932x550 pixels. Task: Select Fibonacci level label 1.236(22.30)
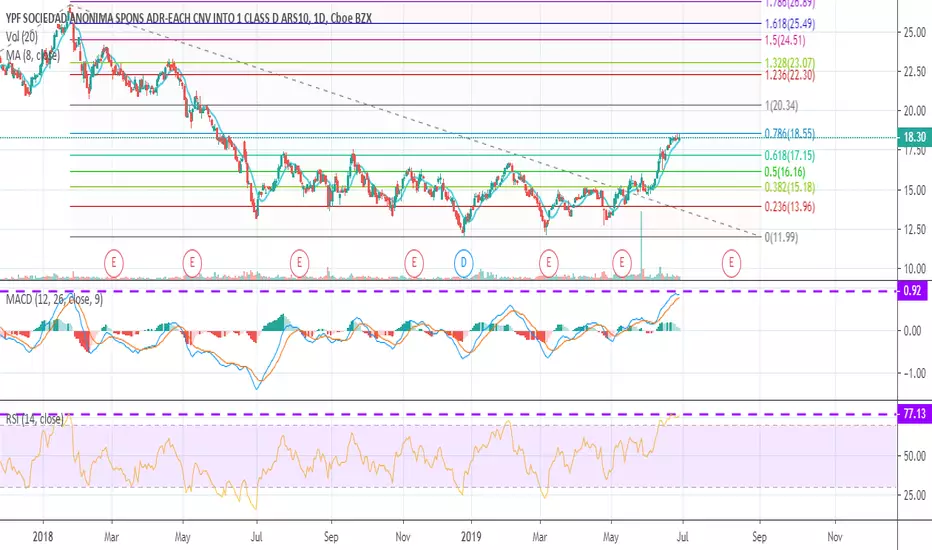coord(790,75)
